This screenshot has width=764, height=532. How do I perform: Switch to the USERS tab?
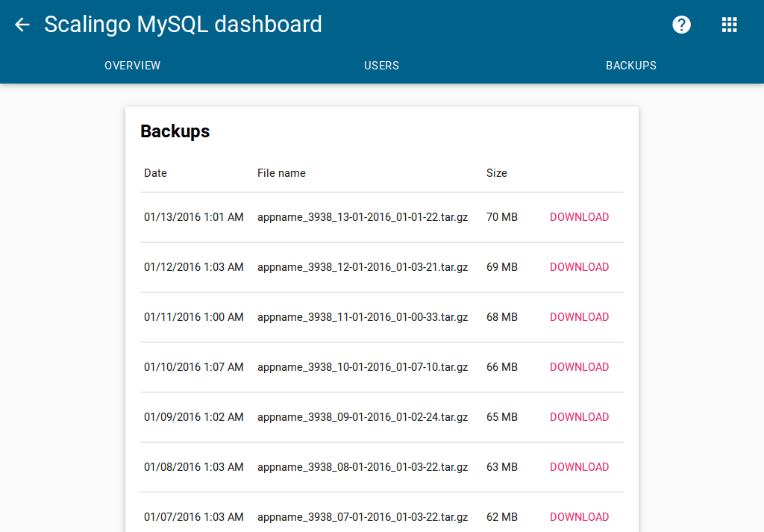tap(381, 66)
